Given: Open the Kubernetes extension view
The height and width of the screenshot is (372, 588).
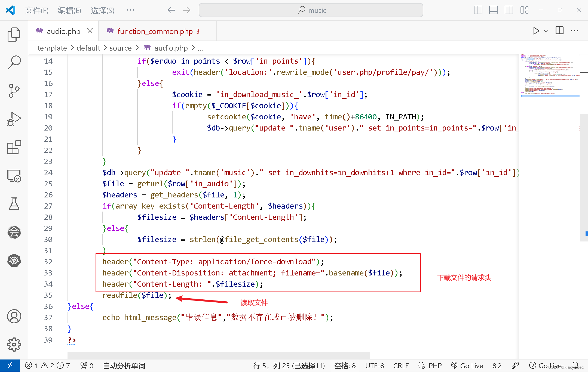Looking at the screenshot, I should 14,261.
